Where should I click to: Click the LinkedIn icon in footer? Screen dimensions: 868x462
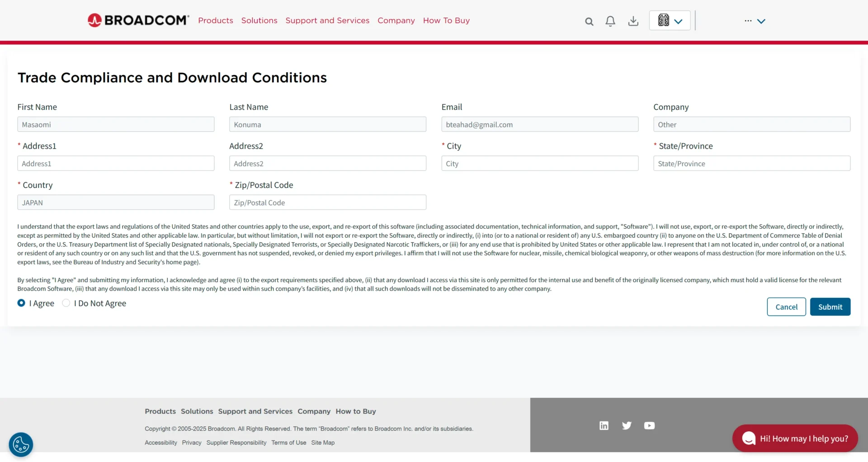pos(604,425)
